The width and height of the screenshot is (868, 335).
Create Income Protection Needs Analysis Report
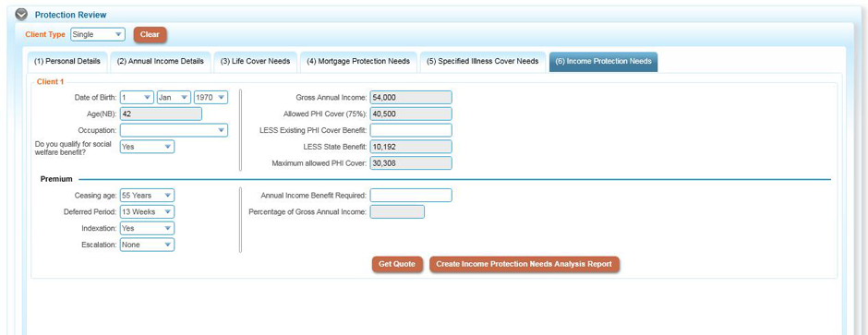[x=524, y=264]
